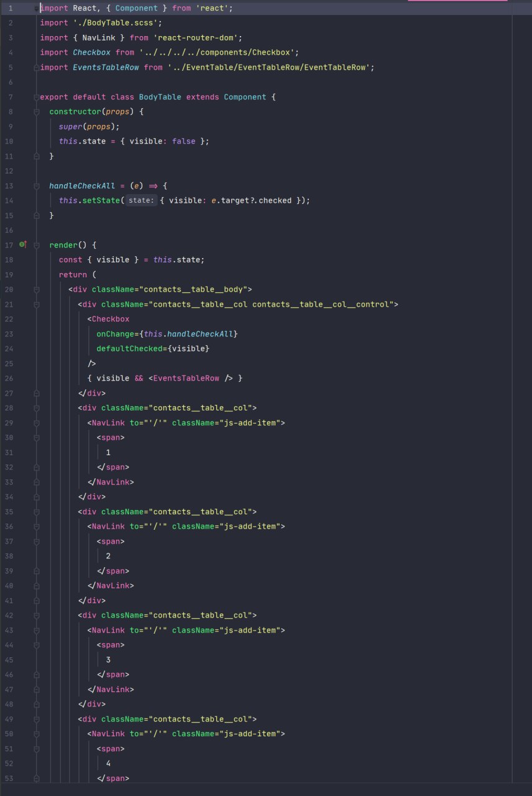532x796 pixels.
Task: Collapse the import block fold marker on line 1
Action: [37, 8]
